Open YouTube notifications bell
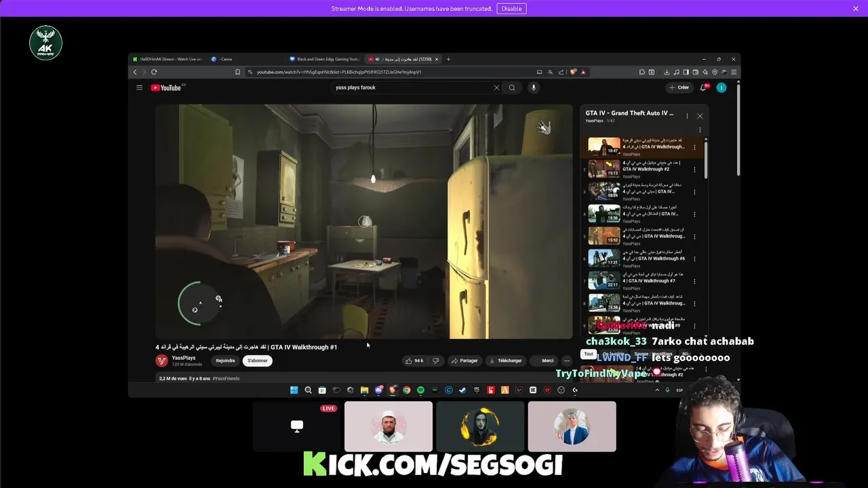Screen dimensions: 868x488 pyautogui.click(x=704, y=87)
